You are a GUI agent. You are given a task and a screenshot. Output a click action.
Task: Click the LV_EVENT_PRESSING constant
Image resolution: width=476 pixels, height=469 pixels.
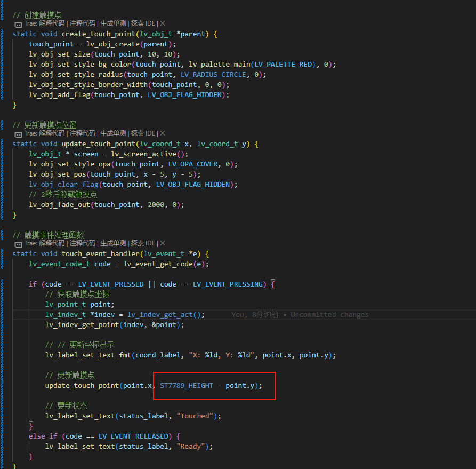click(x=228, y=284)
